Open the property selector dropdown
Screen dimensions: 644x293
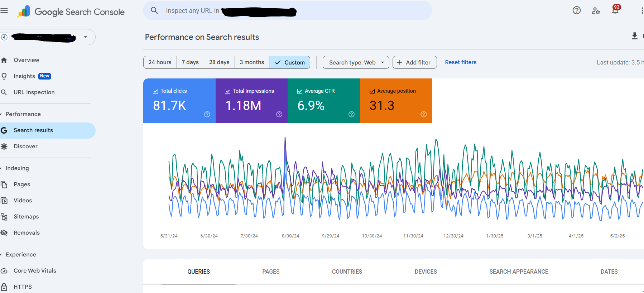pyautogui.click(x=85, y=37)
